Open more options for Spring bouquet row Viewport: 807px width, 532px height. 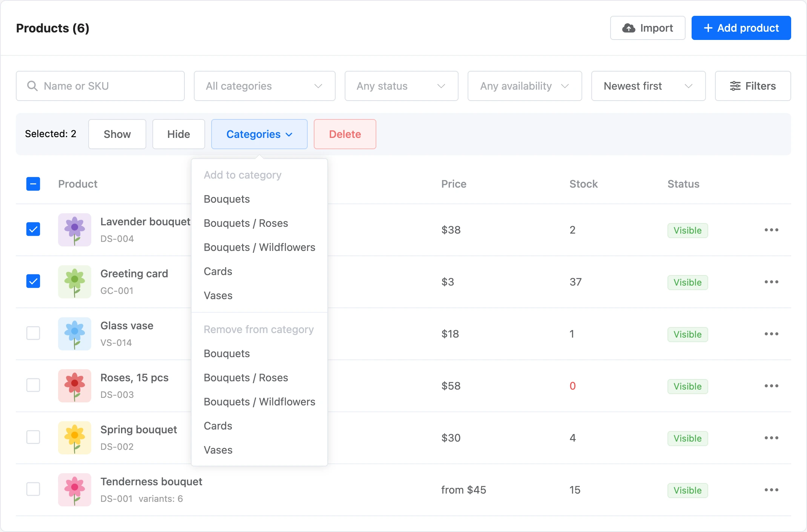771,438
